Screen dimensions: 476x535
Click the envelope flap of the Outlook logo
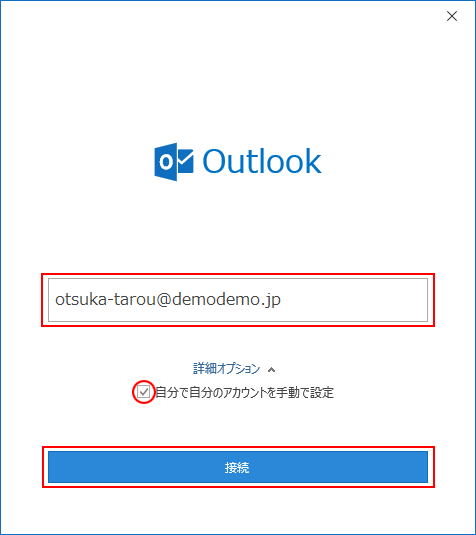pyautogui.click(x=185, y=156)
